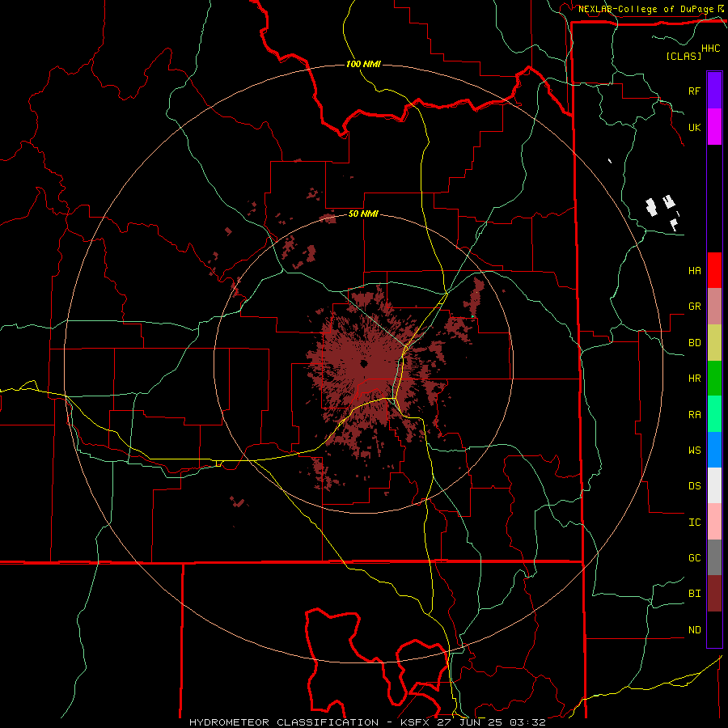Click the 'IC' legend label
This screenshot has width=728, height=728.
(694, 522)
